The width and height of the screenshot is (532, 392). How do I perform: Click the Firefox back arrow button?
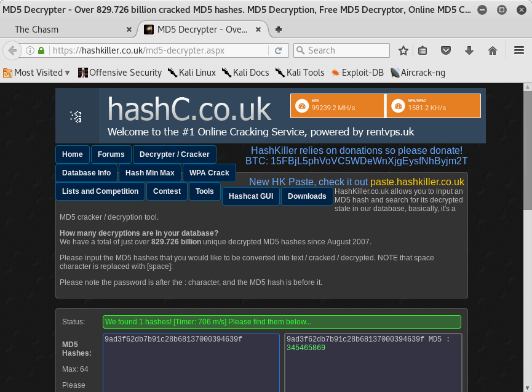(x=12, y=50)
